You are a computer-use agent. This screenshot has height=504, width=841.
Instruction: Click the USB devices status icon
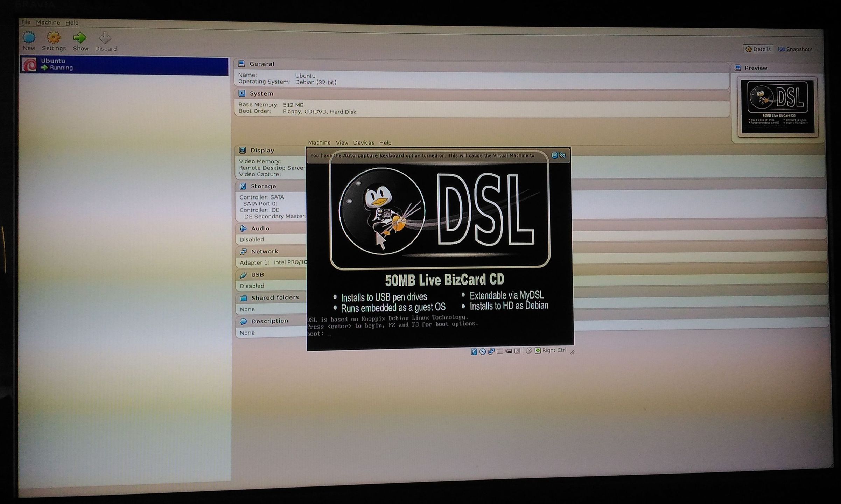[x=517, y=351]
